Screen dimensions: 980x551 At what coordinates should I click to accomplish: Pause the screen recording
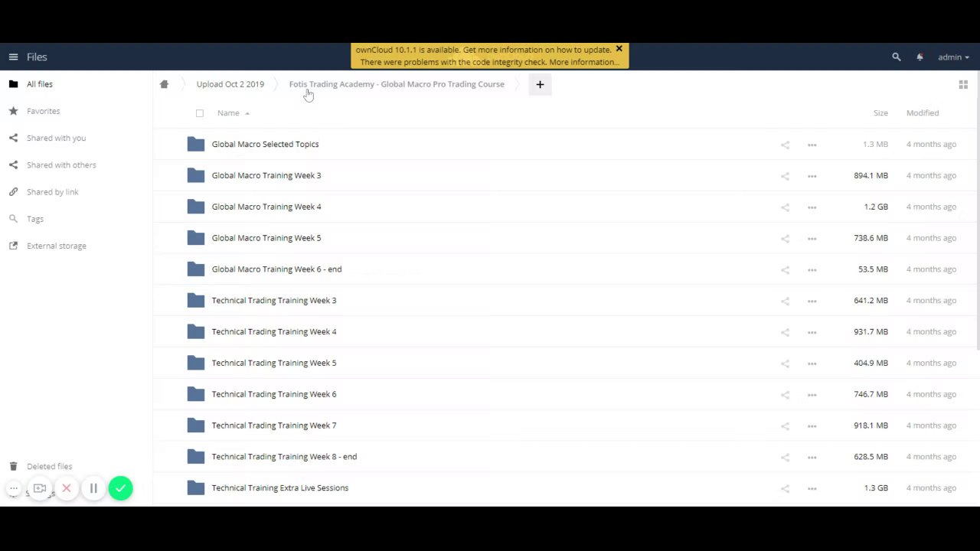(93, 488)
